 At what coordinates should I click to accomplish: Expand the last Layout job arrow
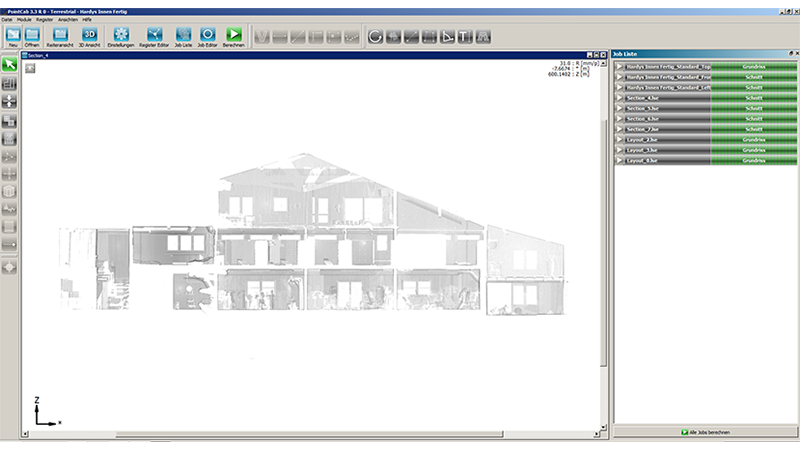pyautogui.click(x=619, y=160)
